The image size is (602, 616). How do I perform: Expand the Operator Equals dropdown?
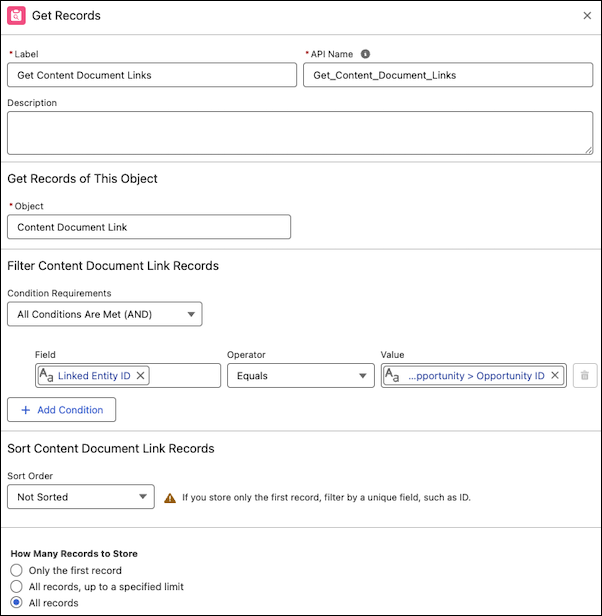click(300, 376)
